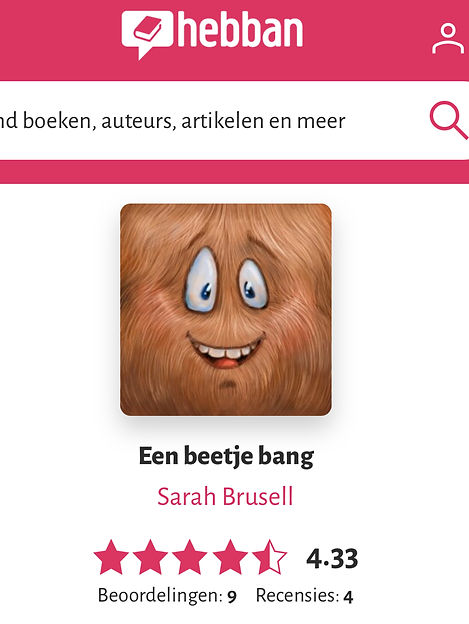The image size is (469, 624).
Task: Click the number 4 beside Recensies
Action: pyautogui.click(x=348, y=597)
